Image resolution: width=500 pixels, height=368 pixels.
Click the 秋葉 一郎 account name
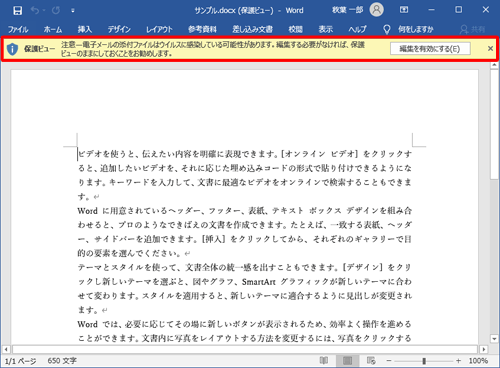click(x=347, y=10)
